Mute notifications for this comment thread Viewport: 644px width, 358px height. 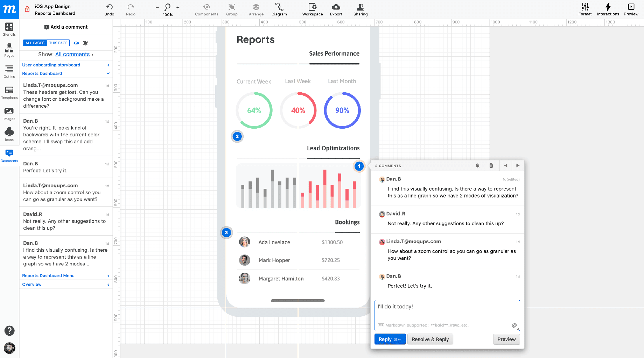[x=477, y=166]
